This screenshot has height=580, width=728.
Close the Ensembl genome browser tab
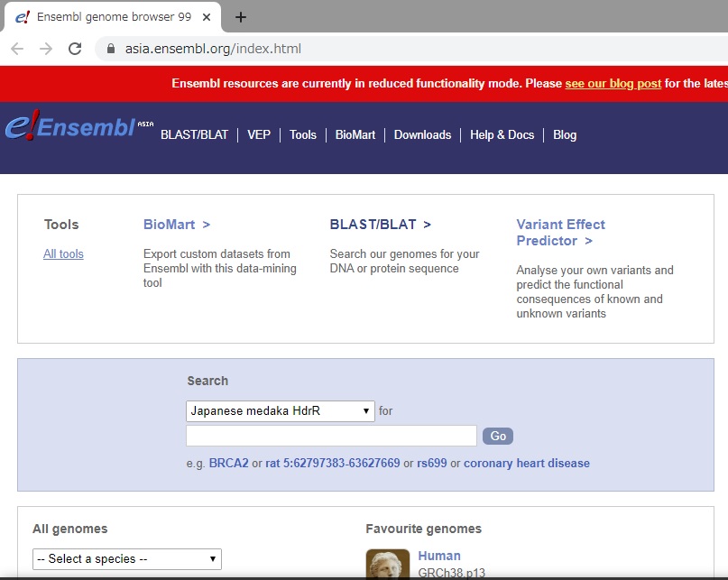coord(207,17)
